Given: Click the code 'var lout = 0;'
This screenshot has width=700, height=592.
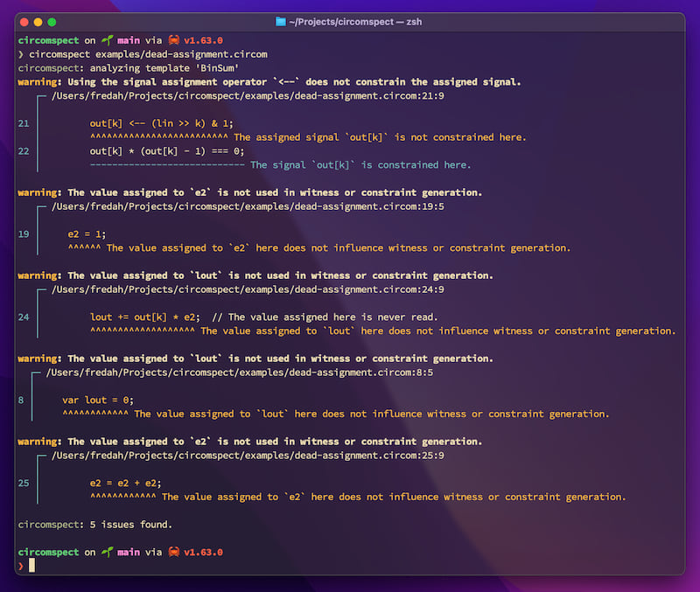Looking at the screenshot, I should click(x=98, y=400).
